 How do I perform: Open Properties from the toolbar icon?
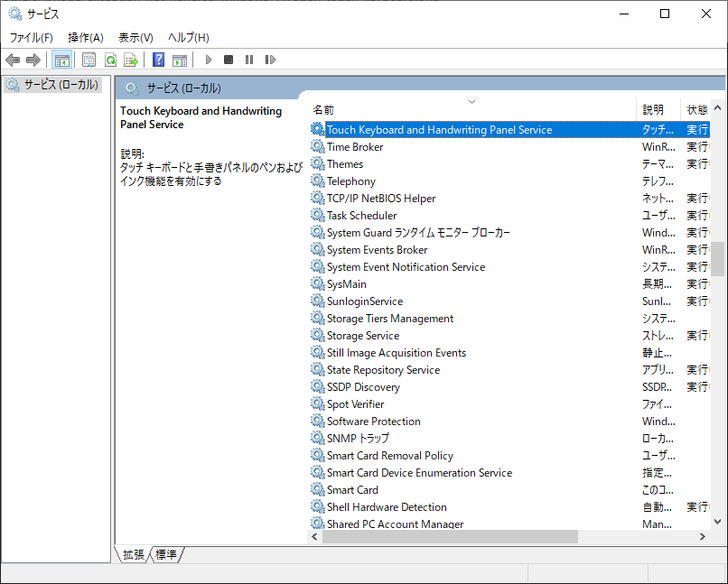pos(89,60)
